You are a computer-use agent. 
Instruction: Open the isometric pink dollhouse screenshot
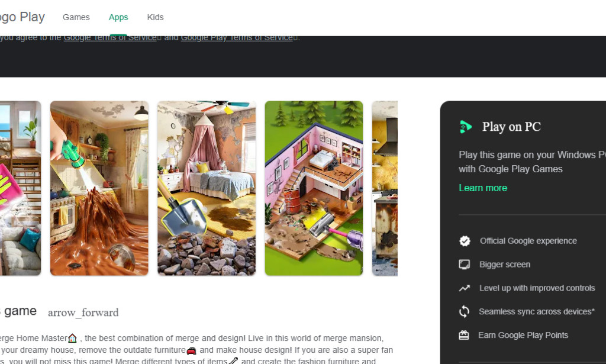[314, 188]
